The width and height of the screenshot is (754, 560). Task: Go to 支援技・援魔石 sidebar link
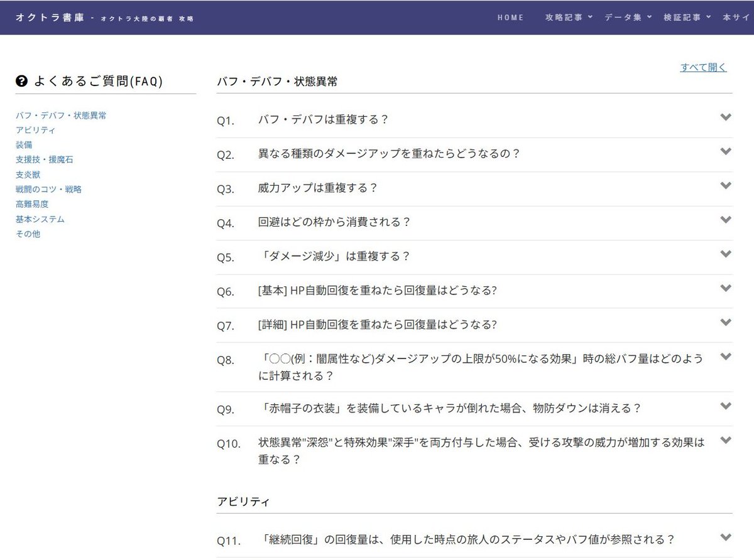pos(44,159)
